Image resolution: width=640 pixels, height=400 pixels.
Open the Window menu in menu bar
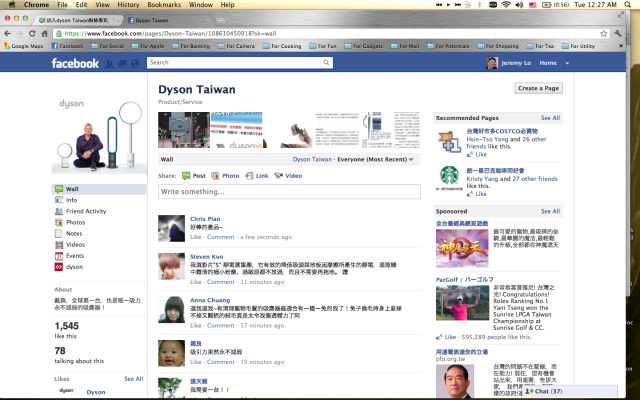[x=201, y=4]
